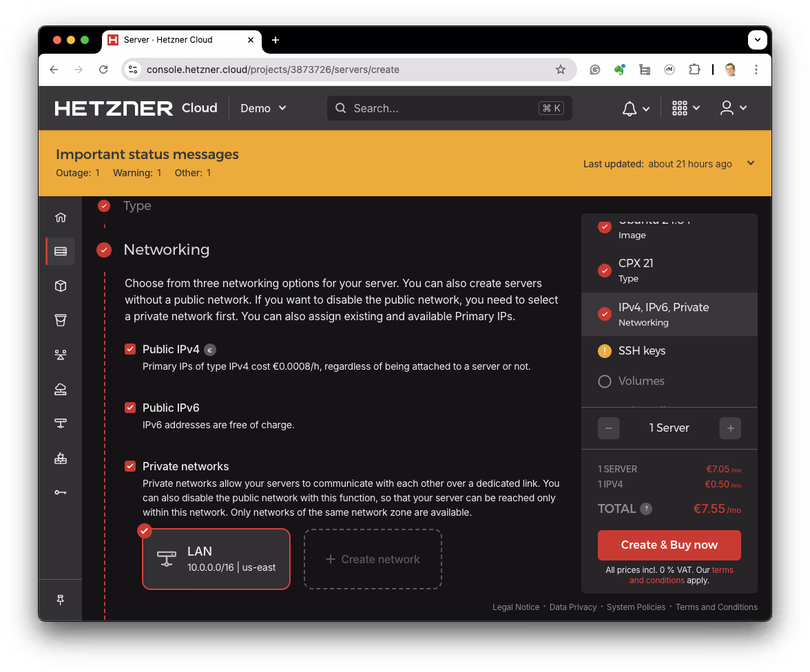Click Create & Buy now
810x672 pixels.
[669, 545]
